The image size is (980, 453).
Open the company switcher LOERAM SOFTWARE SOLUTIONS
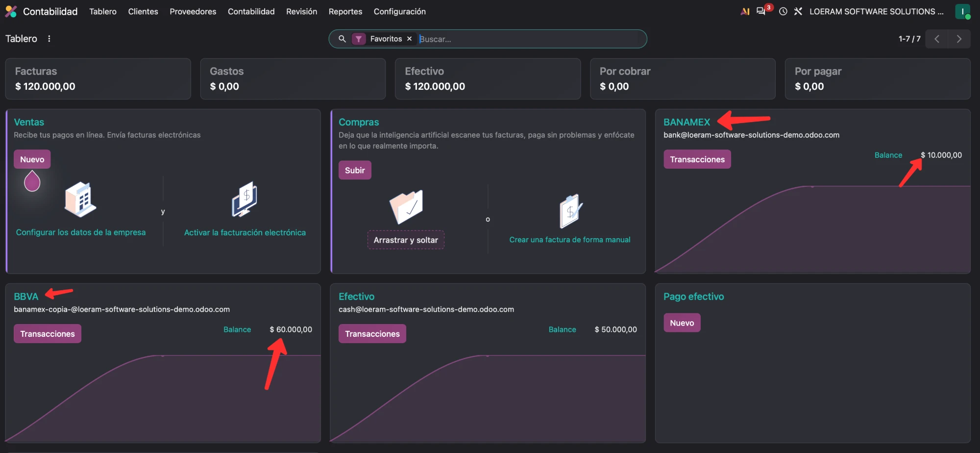[877, 11]
